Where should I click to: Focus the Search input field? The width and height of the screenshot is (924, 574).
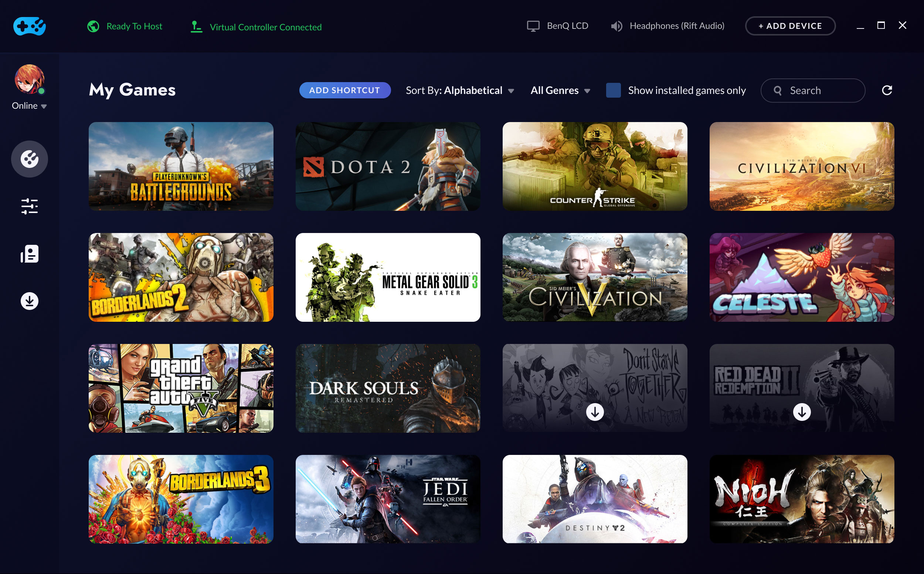tap(812, 90)
